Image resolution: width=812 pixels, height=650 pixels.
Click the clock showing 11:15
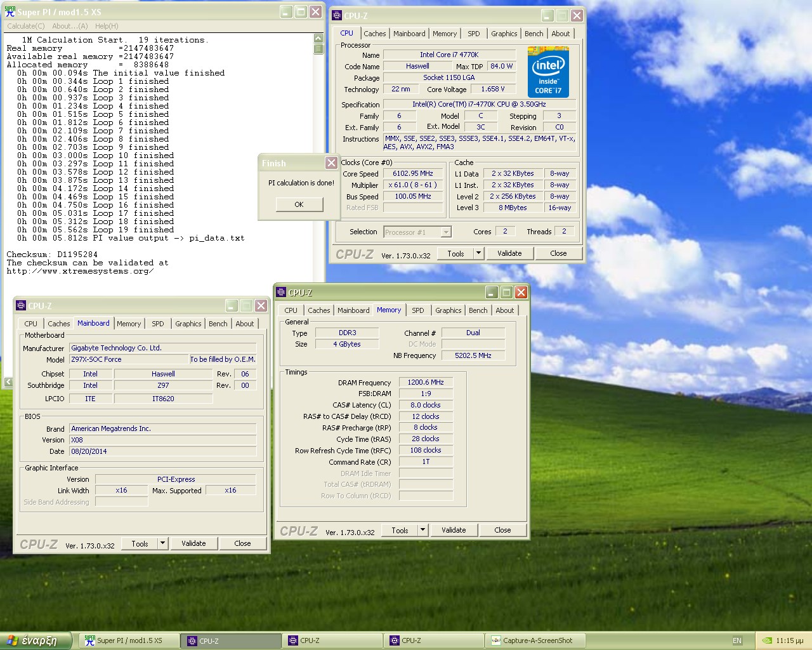tap(790, 640)
